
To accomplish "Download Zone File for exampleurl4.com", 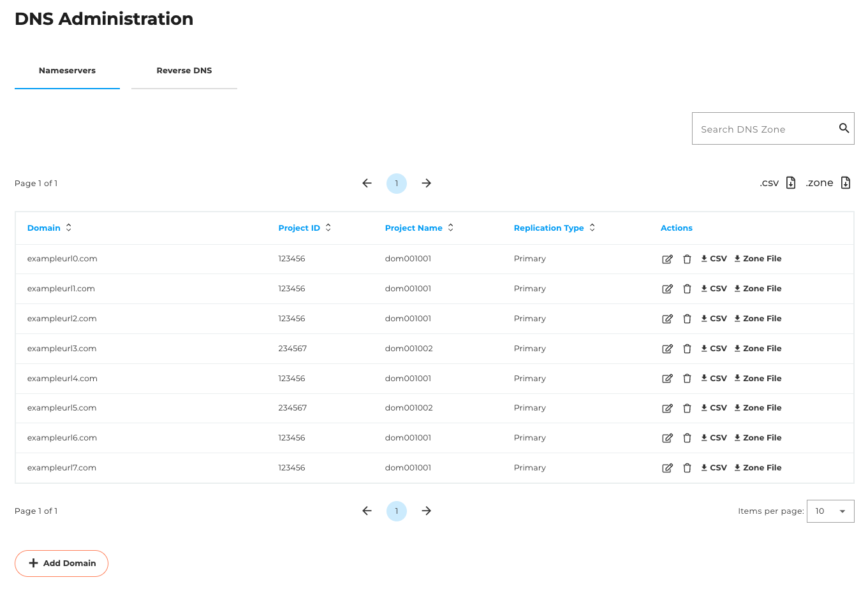I will (758, 379).
